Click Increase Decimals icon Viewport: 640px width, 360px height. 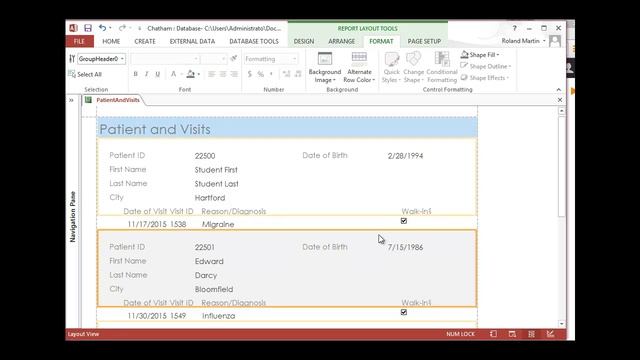pyautogui.click(x=286, y=74)
